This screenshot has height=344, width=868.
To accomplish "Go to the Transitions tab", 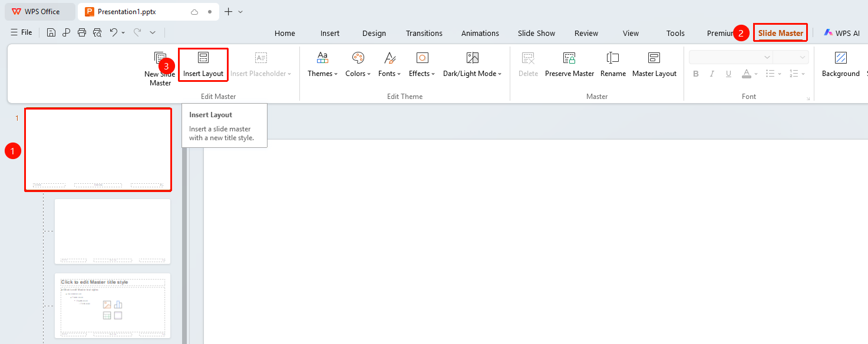I will pos(424,33).
